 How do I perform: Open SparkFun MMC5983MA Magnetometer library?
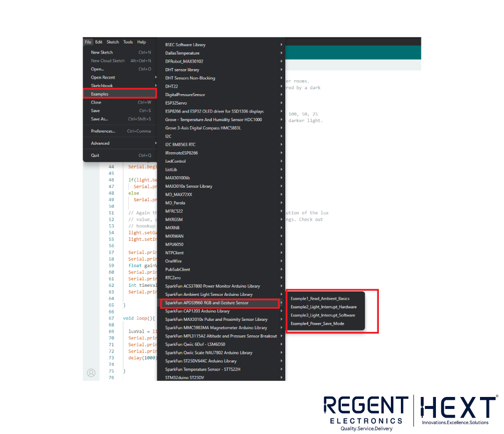tap(221, 328)
